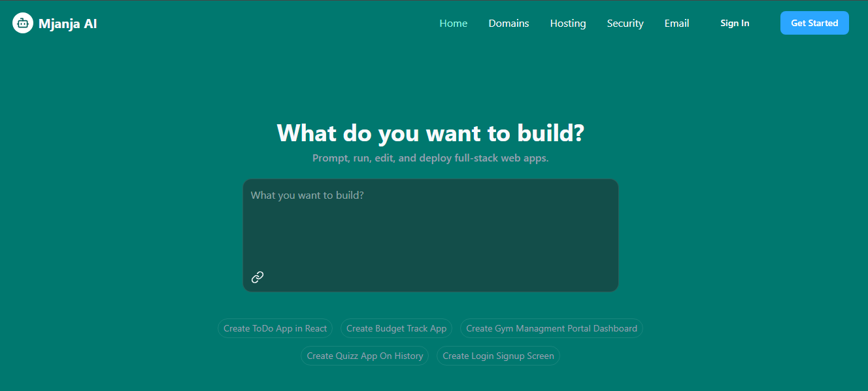
Task: Open the Domains navigation menu item
Action: tap(509, 23)
